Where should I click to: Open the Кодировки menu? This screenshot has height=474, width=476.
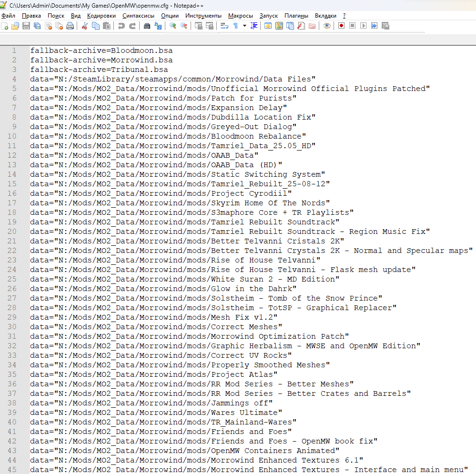click(101, 16)
